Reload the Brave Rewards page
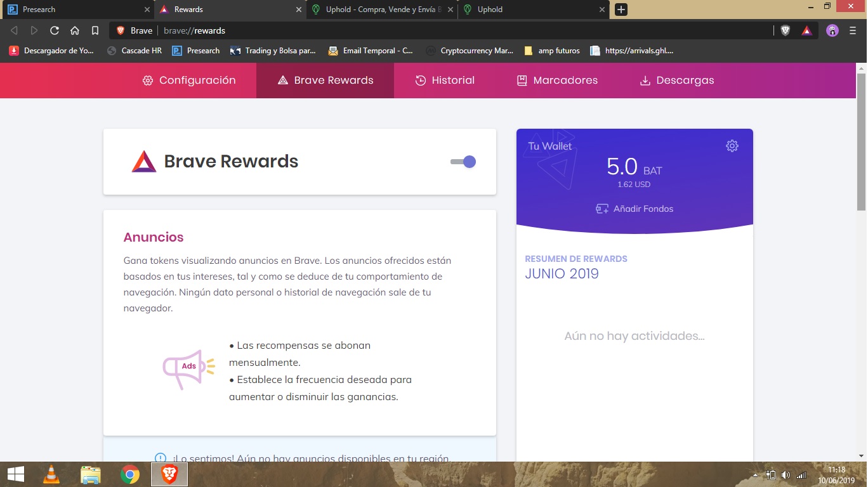The height and width of the screenshot is (487, 868). (55, 30)
